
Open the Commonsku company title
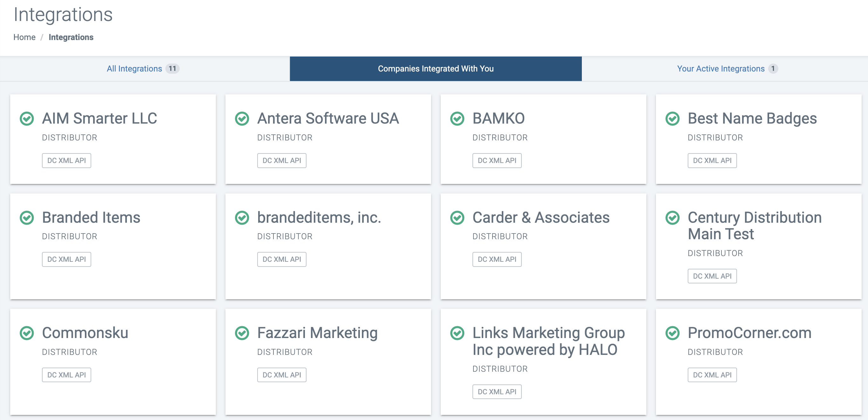(x=85, y=333)
